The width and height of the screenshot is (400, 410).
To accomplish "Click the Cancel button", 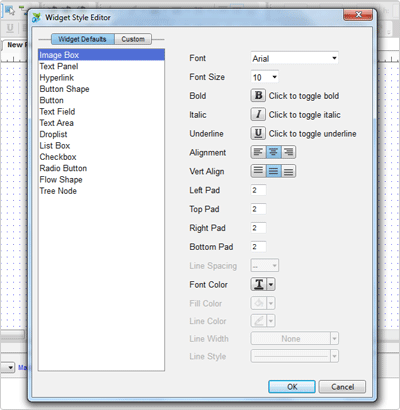I will tap(342, 387).
